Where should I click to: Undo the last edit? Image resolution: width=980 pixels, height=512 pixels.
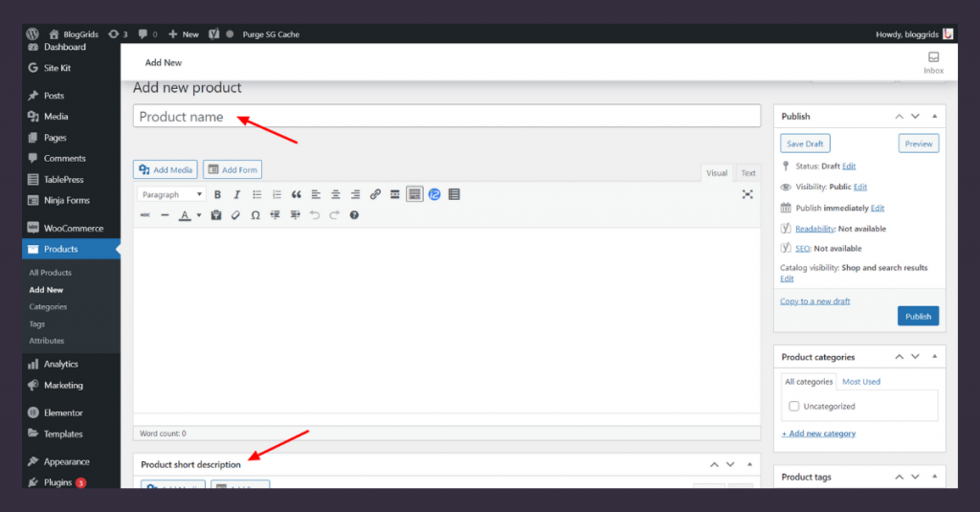[314, 215]
